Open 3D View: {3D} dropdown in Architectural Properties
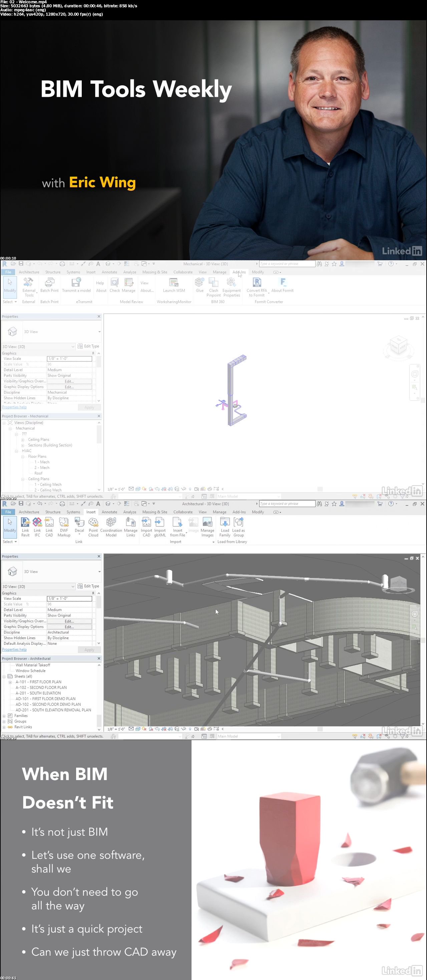This screenshot has width=427, height=980. tap(38, 586)
